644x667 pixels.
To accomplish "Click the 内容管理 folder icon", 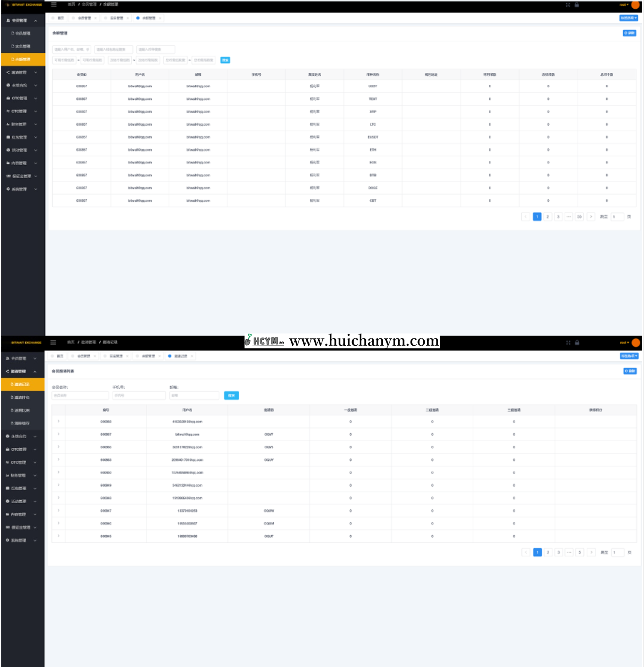I will tap(7, 163).
